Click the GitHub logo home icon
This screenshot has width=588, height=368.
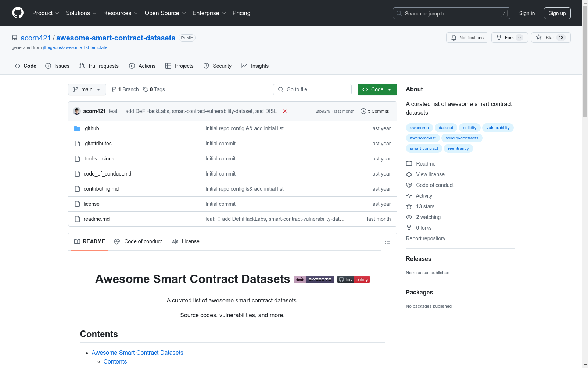pos(18,13)
